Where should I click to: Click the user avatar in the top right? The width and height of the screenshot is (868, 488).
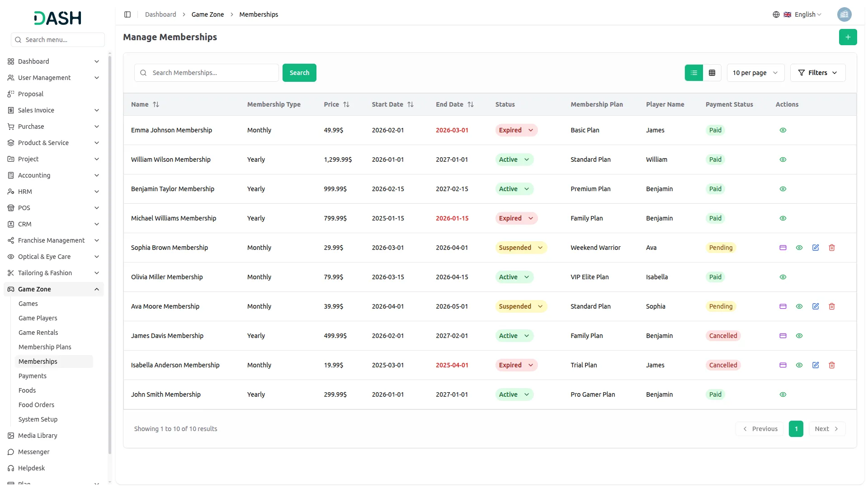844,14
